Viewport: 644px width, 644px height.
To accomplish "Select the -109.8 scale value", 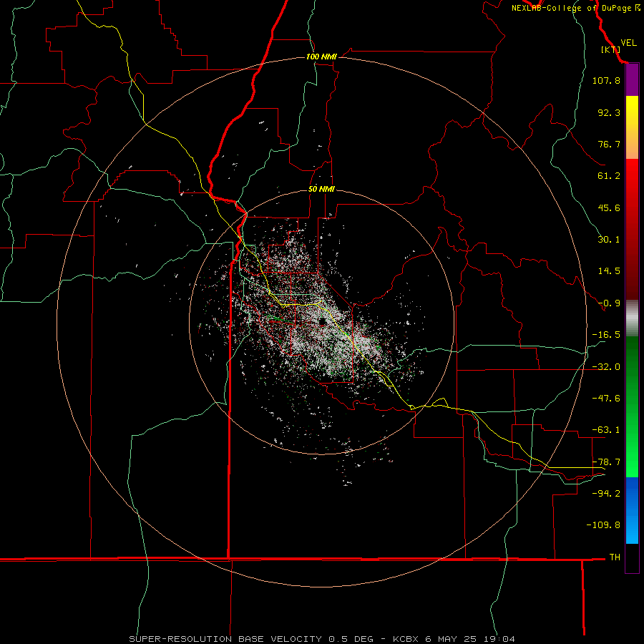I will 603,525.
